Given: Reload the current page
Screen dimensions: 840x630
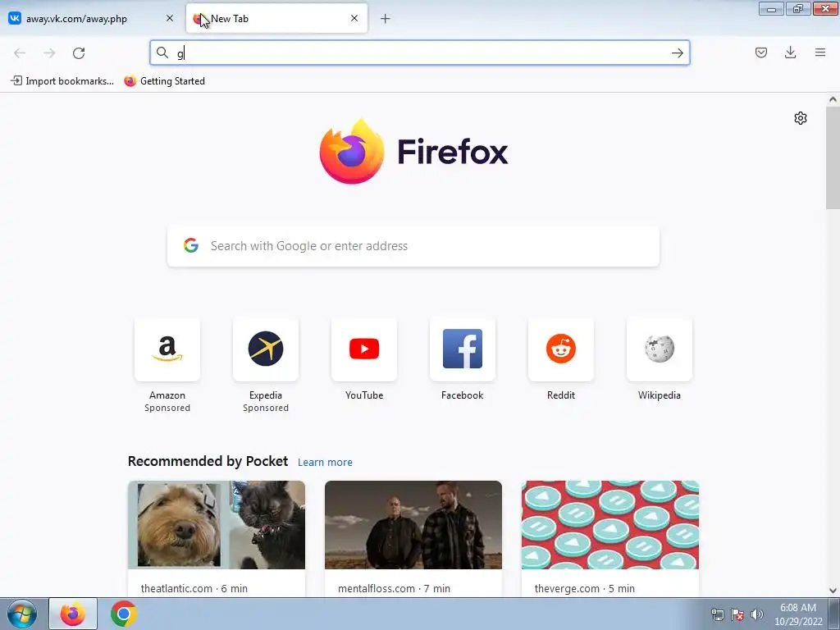Looking at the screenshot, I should coord(79,52).
